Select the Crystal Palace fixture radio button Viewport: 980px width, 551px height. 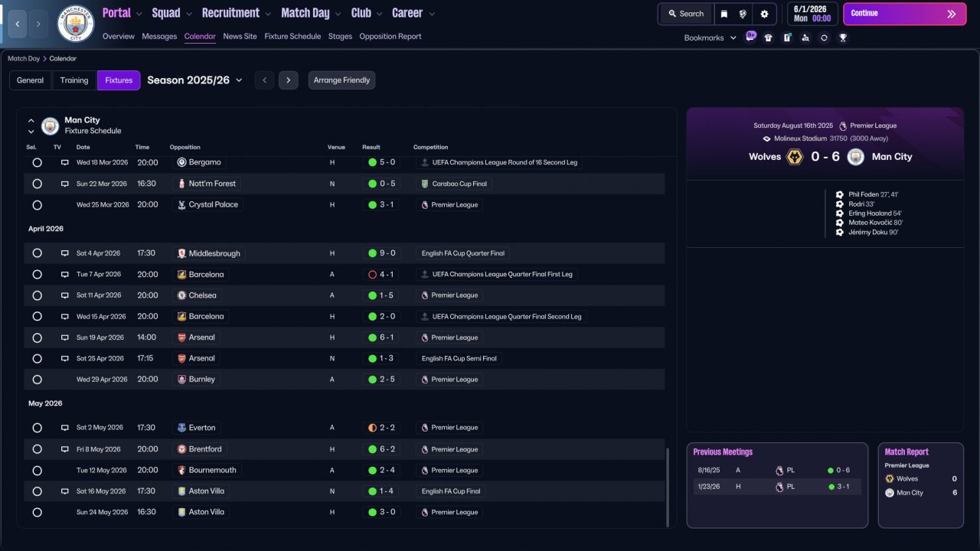point(37,205)
